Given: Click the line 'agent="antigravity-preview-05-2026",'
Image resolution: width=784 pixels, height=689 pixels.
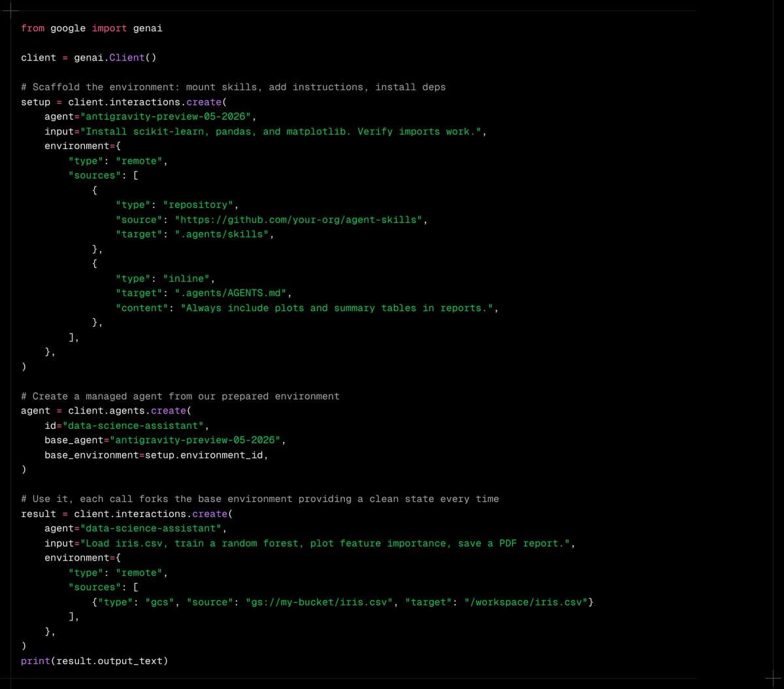Looking at the screenshot, I should click(150, 117).
